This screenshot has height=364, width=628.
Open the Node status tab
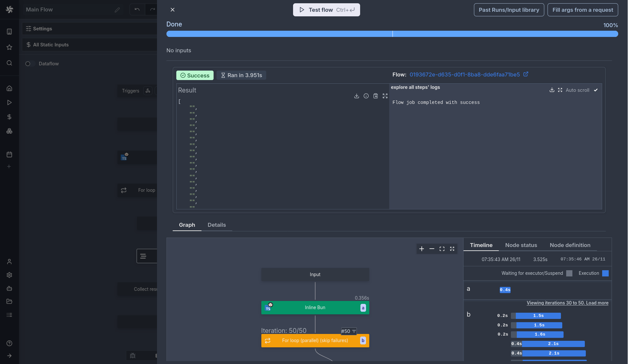tap(521, 245)
